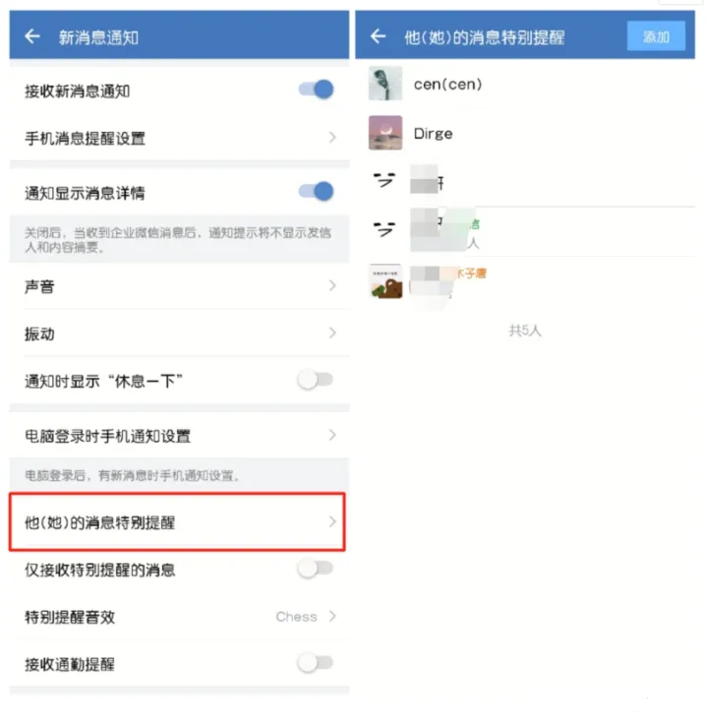Select Dirge's moon avatar
This screenshot has height=728, width=708.
pyautogui.click(x=385, y=133)
